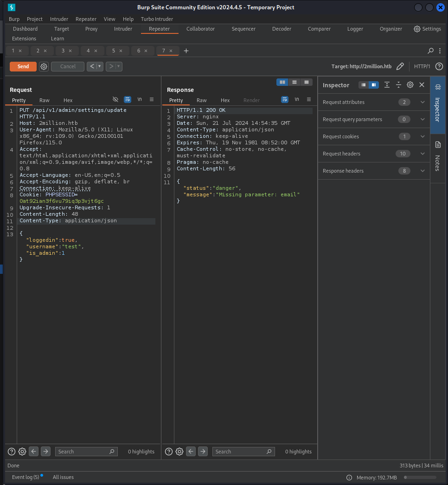Screen dimensions: 448x485
Task: Go to next match in Request search
Action: 45,452
